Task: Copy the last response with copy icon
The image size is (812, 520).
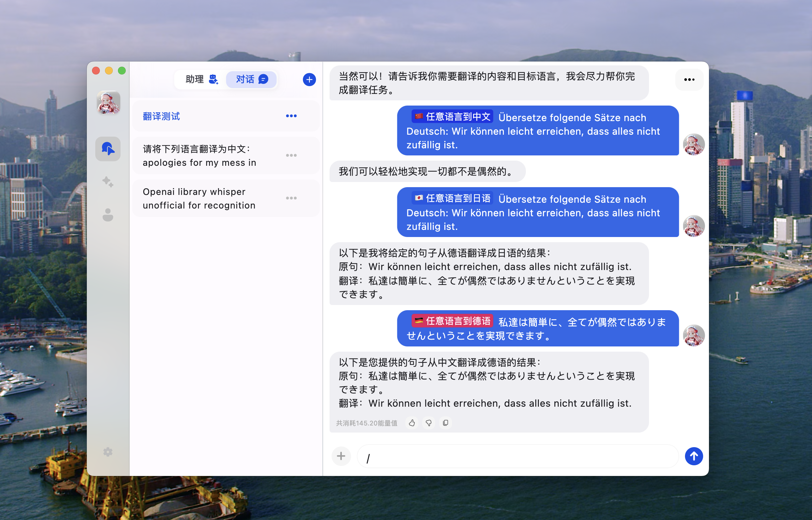Action: click(x=445, y=423)
